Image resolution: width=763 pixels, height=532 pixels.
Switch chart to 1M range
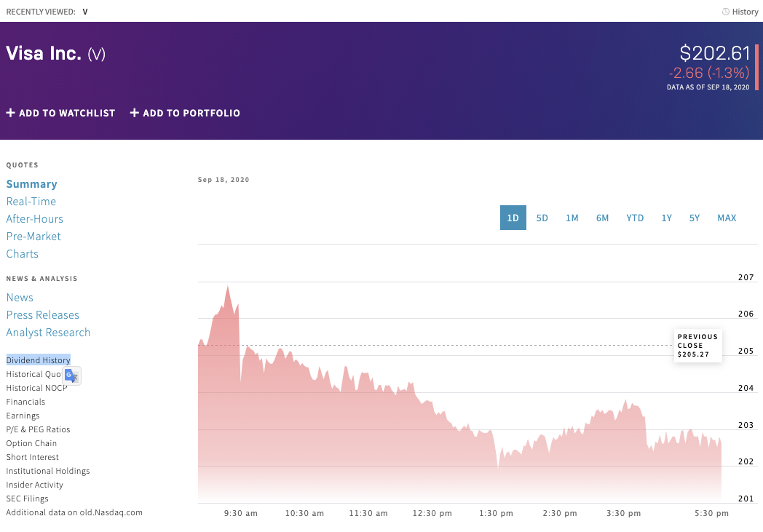pyautogui.click(x=572, y=218)
